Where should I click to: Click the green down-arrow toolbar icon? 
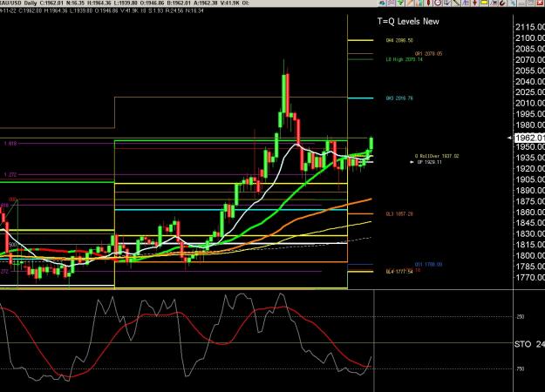[x=400, y=3]
